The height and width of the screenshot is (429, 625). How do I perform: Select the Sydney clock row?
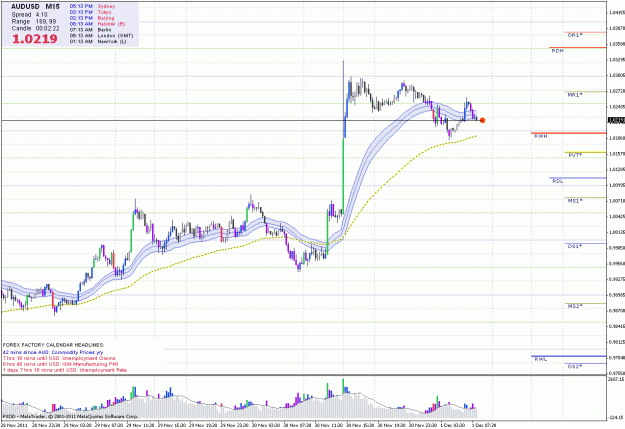click(92, 6)
